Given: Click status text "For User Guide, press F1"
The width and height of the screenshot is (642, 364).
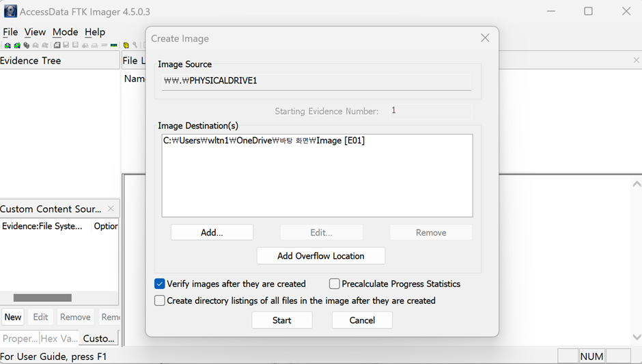Looking at the screenshot, I should pos(53,356).
